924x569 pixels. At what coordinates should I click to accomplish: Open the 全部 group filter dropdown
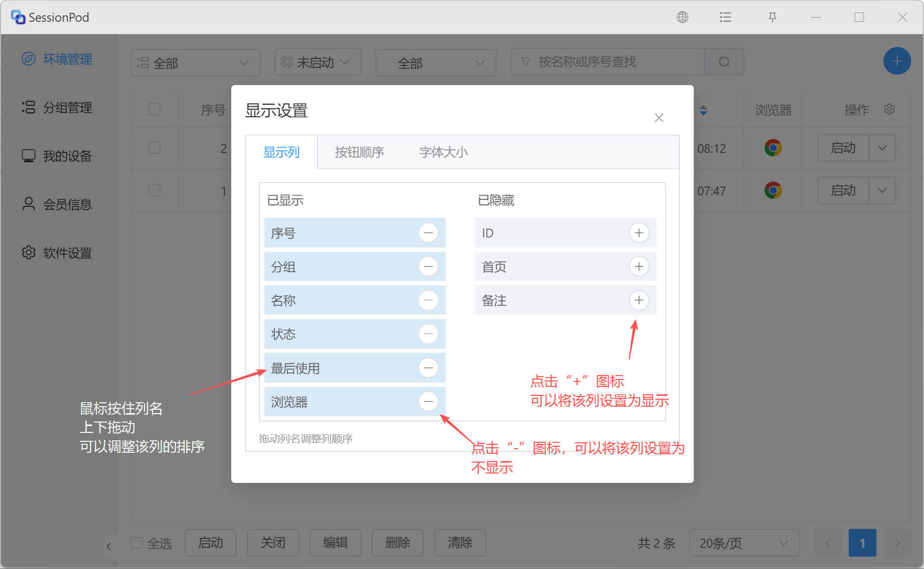tap(196, 63)
